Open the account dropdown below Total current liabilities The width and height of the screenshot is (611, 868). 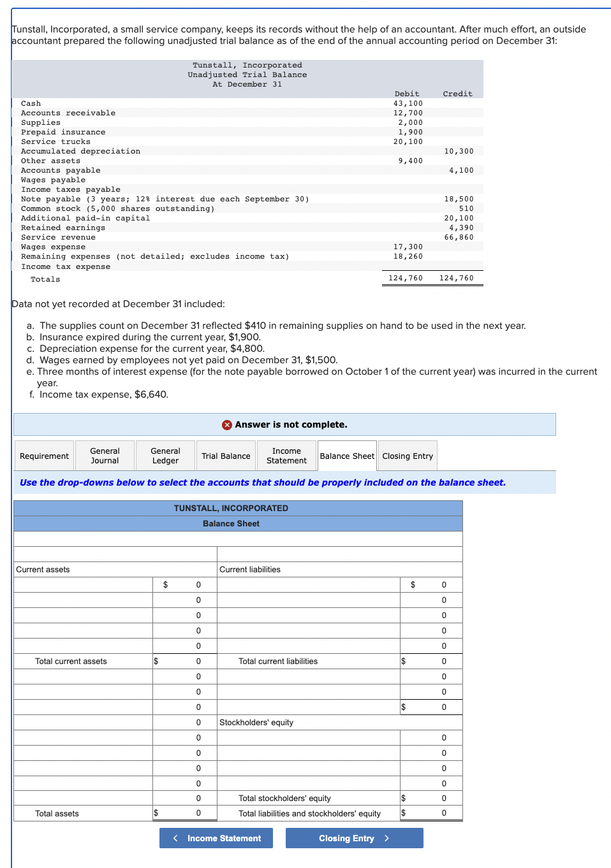click(308, 676)
